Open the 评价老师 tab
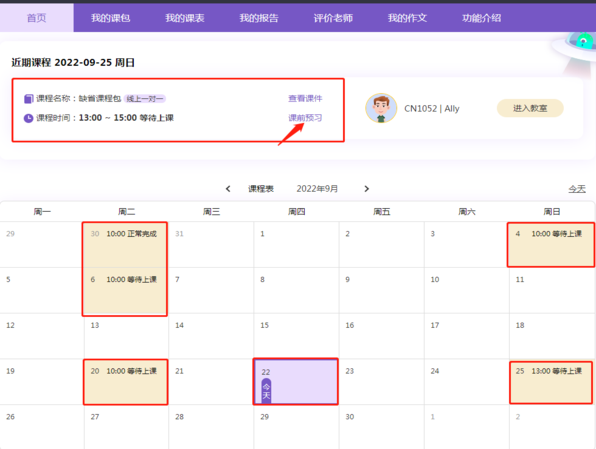The image size is (596, 449). (x=333, y=18)
